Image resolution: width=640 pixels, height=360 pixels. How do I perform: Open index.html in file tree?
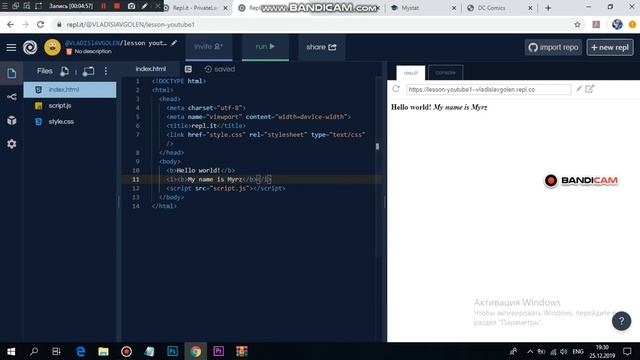(70, 90)
